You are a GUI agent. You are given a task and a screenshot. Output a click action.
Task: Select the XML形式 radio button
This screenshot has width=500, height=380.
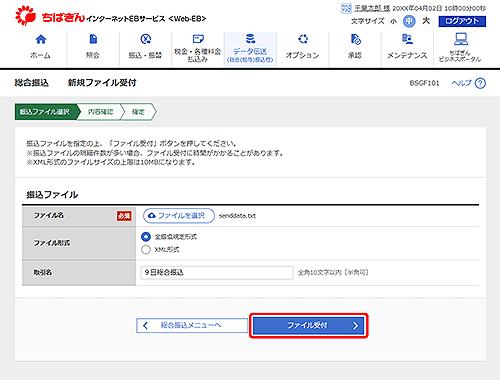point(146,250)
